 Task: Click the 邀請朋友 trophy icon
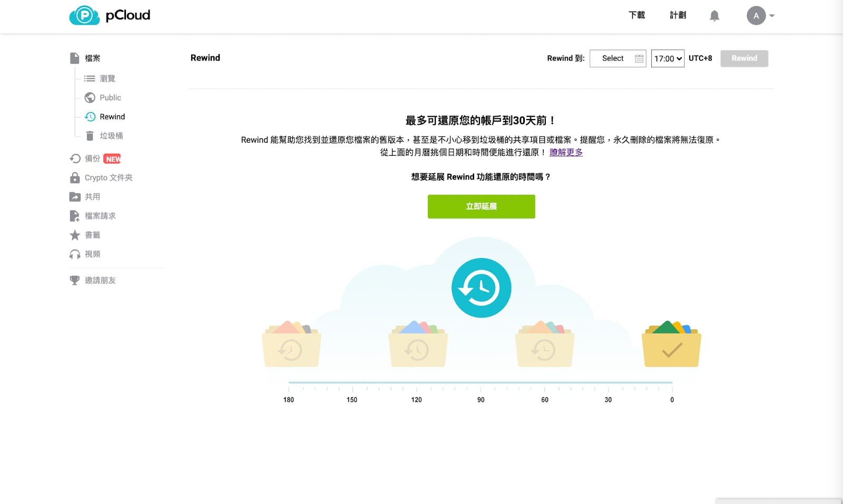(75, 281)
